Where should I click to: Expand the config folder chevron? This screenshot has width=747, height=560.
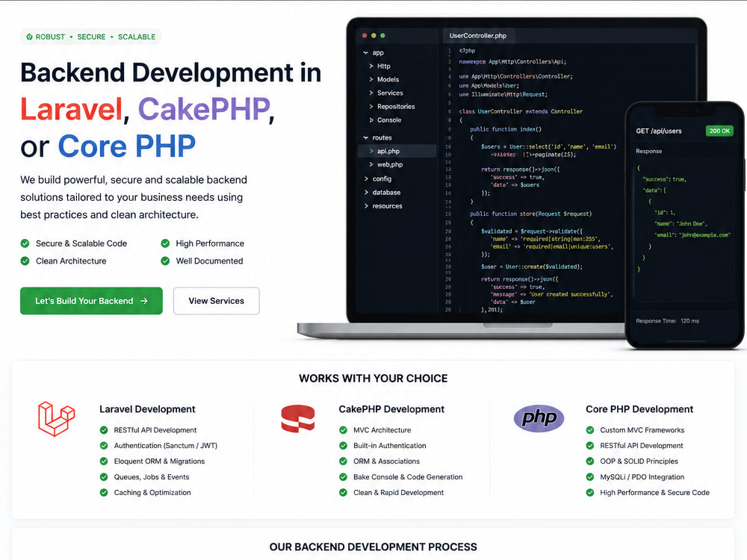coord(366,178)
